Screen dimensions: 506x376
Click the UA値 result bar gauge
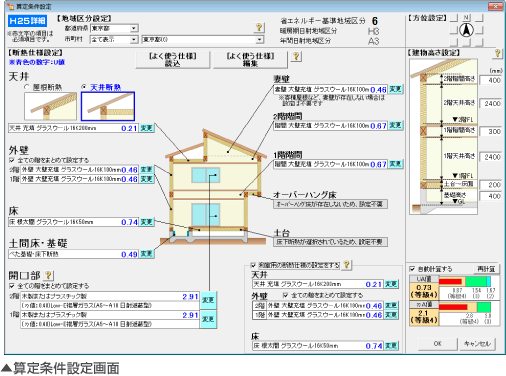(465, 282)
